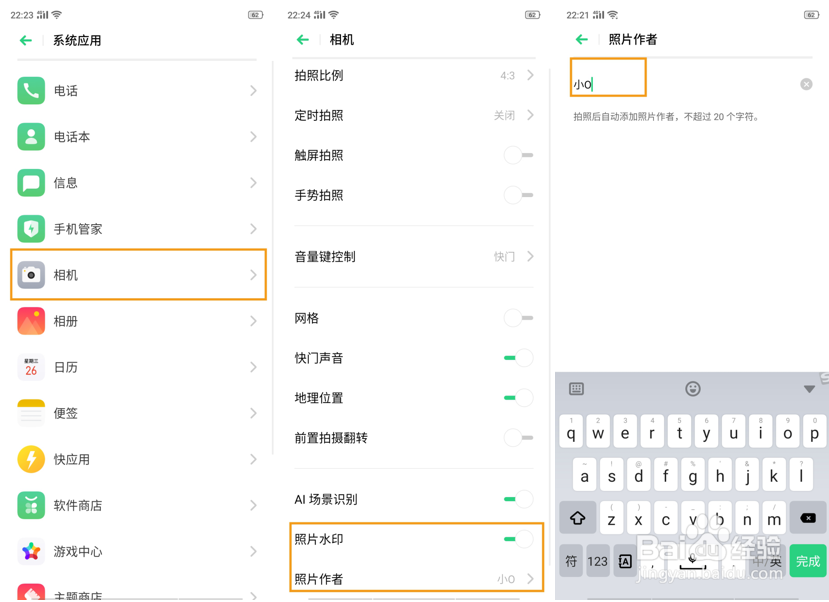Open the 手机管家 app icon

click(30, 229)
